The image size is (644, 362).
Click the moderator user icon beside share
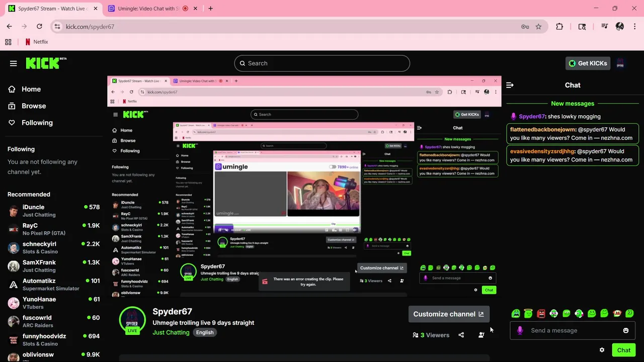pyautogui.click(x=481, y=335)
